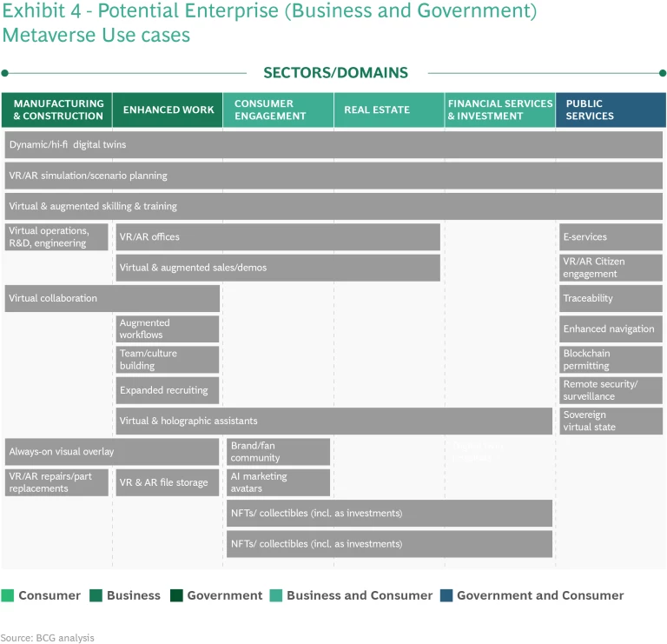Click the Virtual & augmented skilling & training bar
Viewport: 667px width, 644px height.
click(333, 206)
